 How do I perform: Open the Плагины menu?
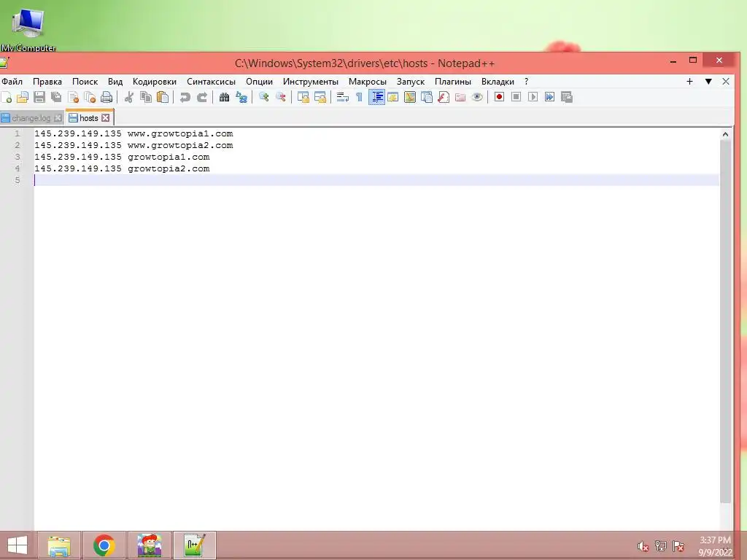(x=452, y=82)
